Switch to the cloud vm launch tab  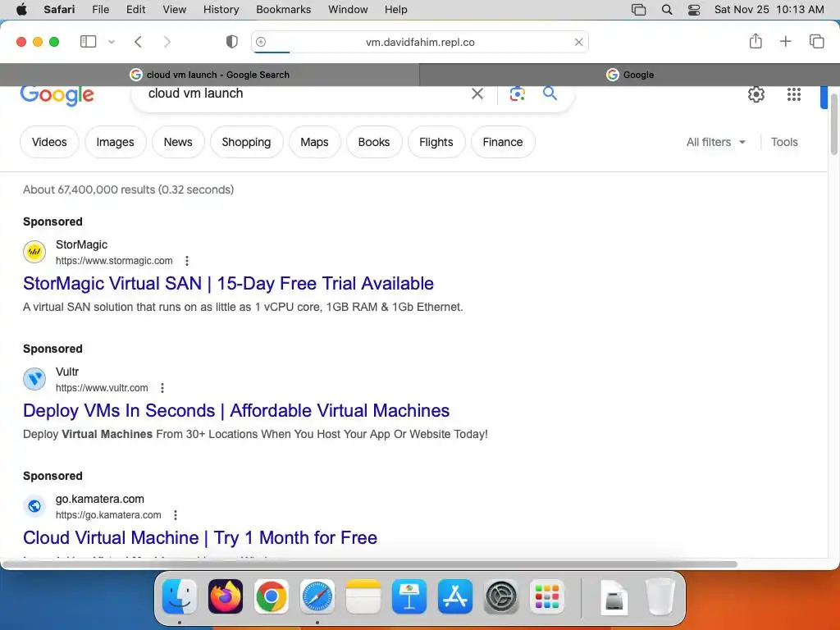click(210, 75)
